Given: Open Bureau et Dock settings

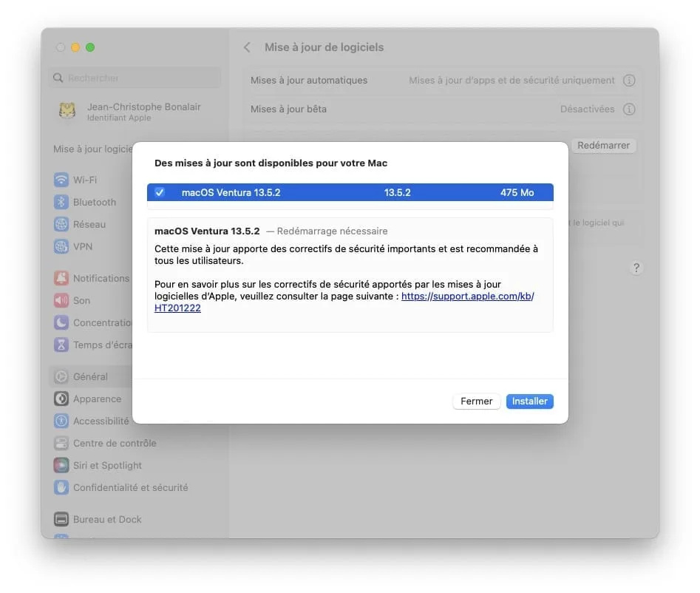Looking at the screenshot, I should (61, 519).
